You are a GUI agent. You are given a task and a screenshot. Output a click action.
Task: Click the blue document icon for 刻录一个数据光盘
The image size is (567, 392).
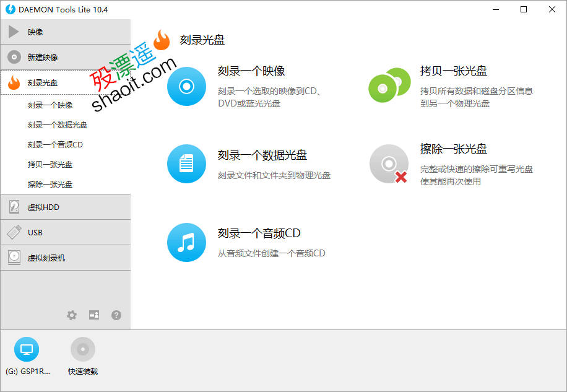coord(186,164)
